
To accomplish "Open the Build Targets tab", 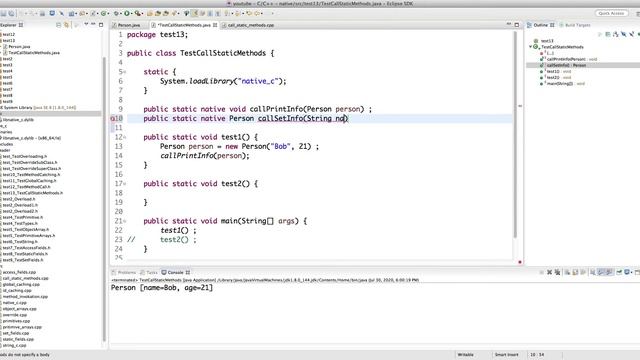I will (x=575, y=25).
